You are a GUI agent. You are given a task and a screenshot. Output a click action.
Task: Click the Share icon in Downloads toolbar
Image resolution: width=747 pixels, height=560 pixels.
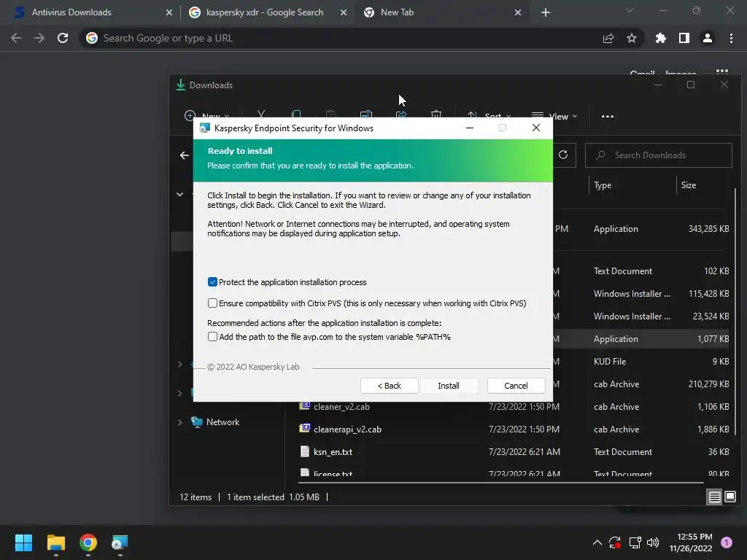pos(401,114)
